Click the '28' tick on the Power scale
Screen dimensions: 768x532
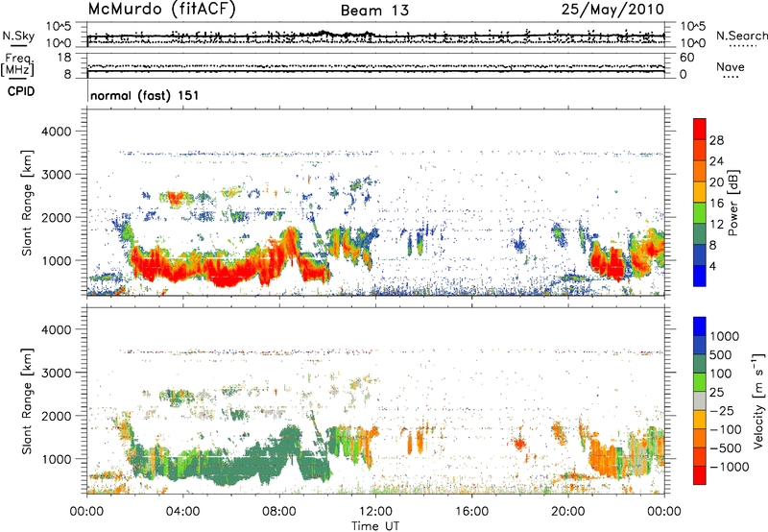pos(716,140)
